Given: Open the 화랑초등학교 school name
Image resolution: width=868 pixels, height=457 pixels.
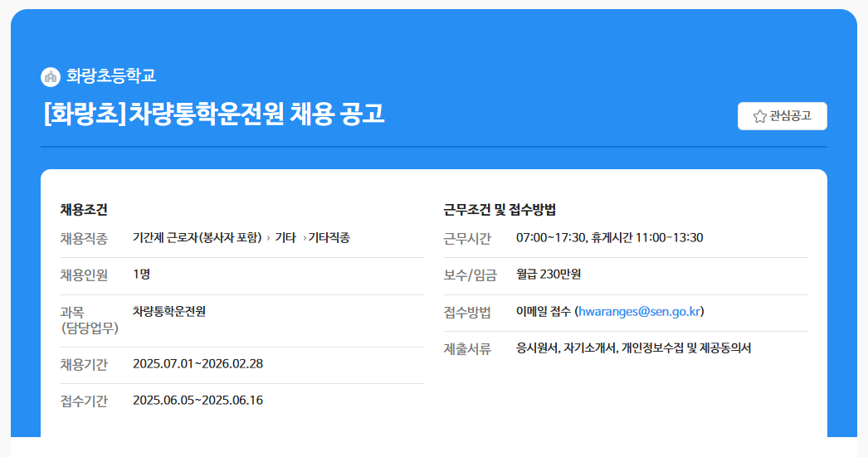Looking at the screenshot, I should 111,76.
